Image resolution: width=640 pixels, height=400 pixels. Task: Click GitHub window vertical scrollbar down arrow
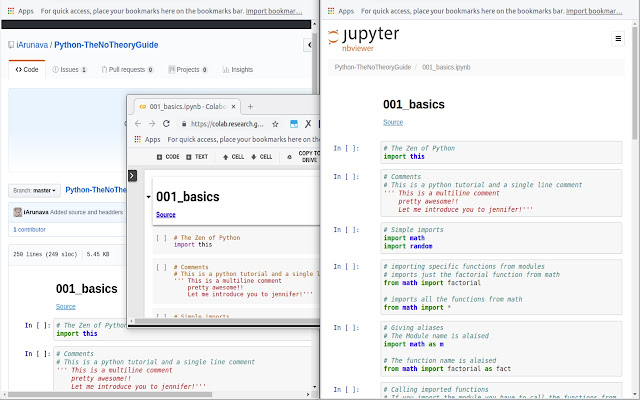coord(314,387)
